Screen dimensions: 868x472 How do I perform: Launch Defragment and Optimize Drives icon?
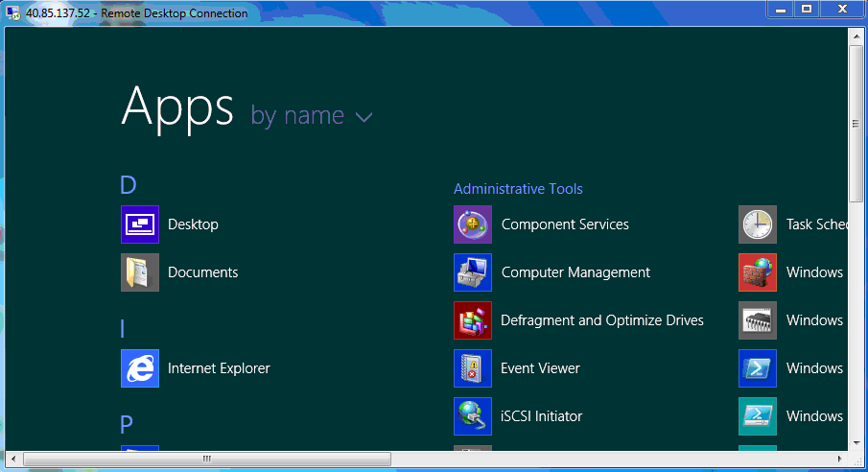(x=473, y=320)
